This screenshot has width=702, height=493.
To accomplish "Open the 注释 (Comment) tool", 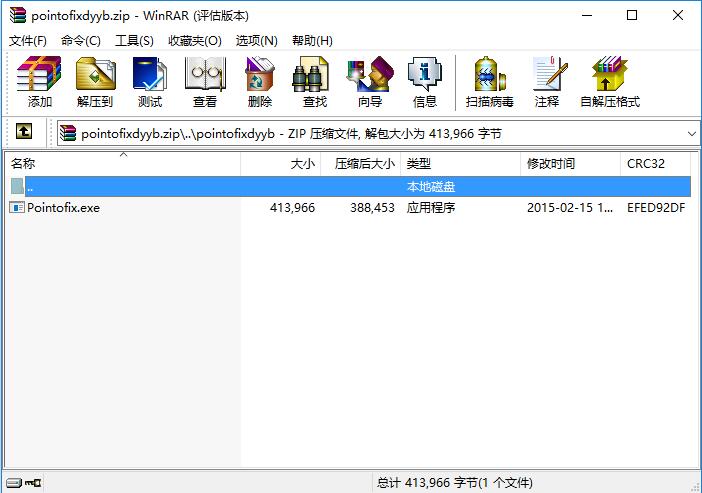I will tap(547, 82).
